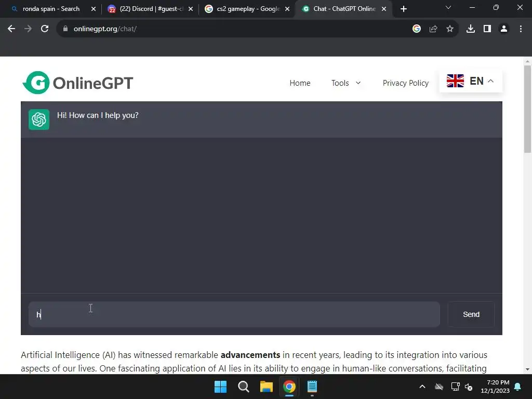Bookmark this page with the star icon

450,29
